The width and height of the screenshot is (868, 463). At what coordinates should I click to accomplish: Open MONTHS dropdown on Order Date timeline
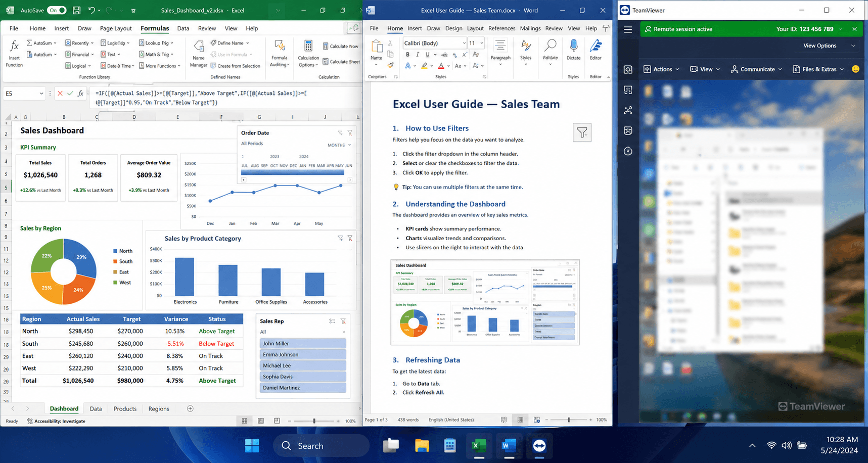pos(339,145)
